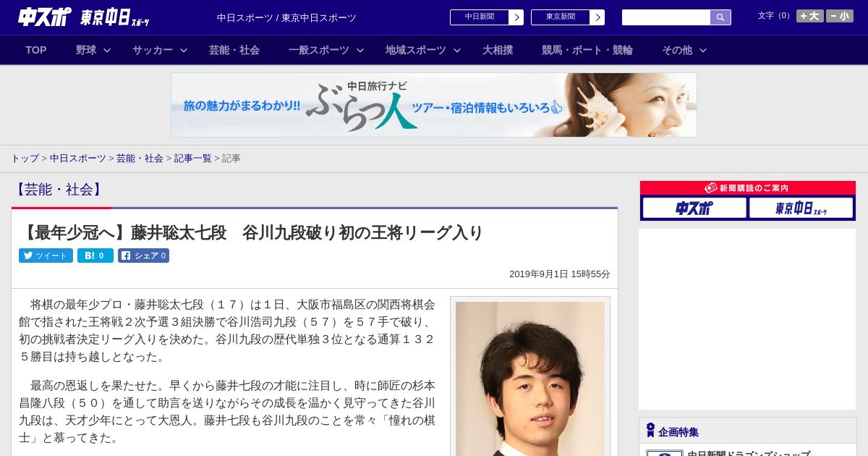Expand the 地域スポーツ dropdown chevron
Screen dimensions: 868x456
[x=457, y=50]
